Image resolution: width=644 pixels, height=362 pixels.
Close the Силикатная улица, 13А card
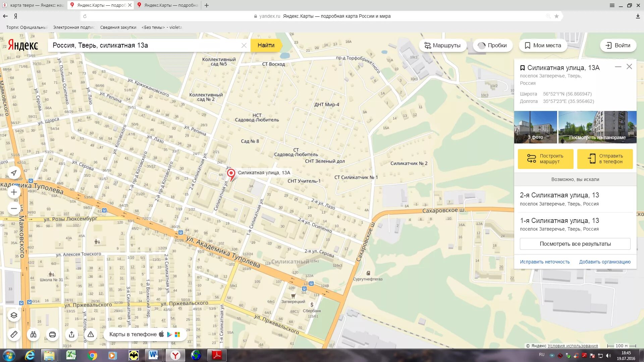629,67
